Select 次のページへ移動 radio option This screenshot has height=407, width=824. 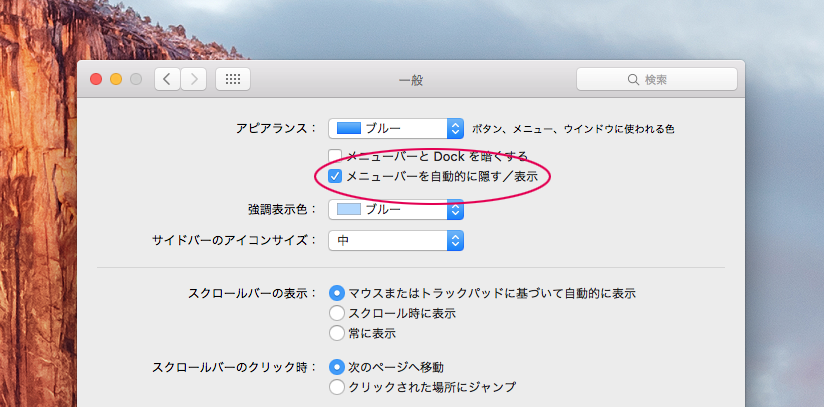point(336,367)
